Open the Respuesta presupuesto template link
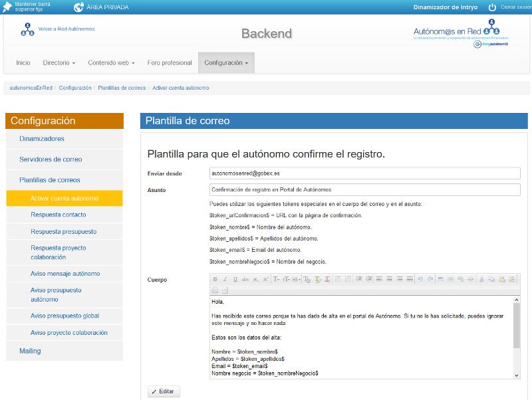The width and height of the screenshot is (532, 400). click(x=63, y=232)
